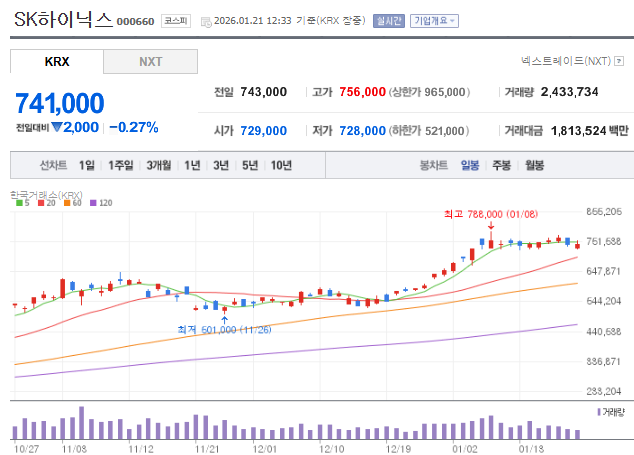This screenshot has width=634, height=455.
Task: Select the 3개월 line chart period
Action: 158,165
